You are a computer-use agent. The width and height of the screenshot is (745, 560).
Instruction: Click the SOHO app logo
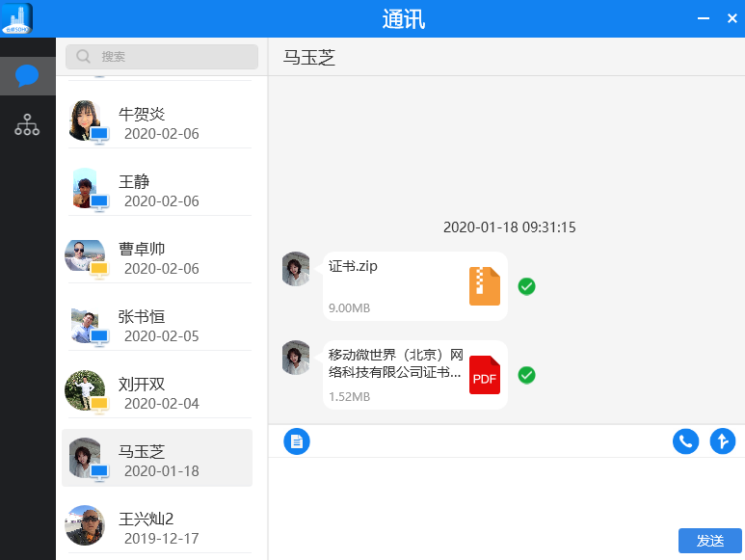click(16, 18)
